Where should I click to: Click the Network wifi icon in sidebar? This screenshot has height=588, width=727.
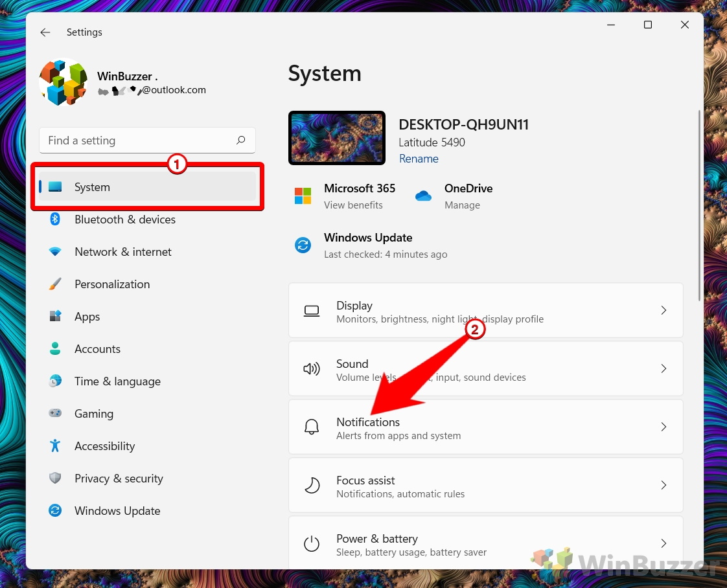coord(55,252)
